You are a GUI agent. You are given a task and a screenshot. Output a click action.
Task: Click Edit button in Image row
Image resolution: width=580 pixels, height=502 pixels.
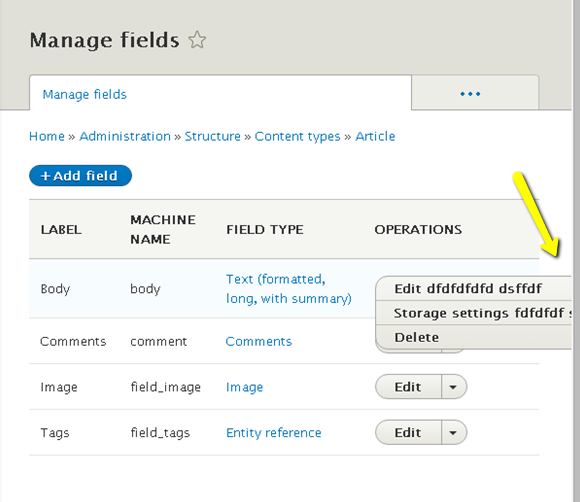408,387
